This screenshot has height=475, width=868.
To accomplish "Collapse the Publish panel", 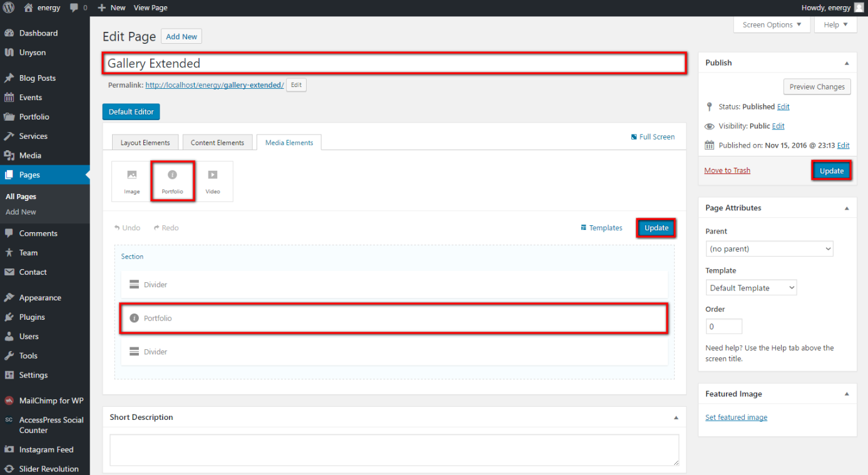I will click(x=847, y=63).
